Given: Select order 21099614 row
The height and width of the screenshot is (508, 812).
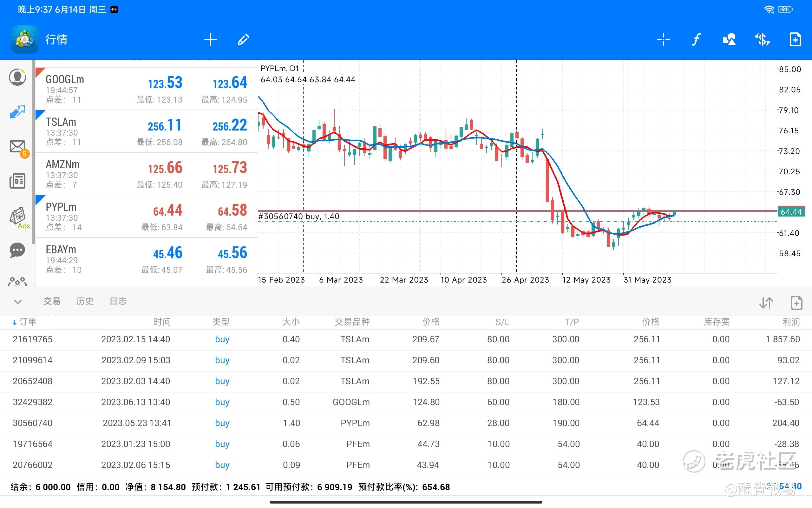Looking at the screenshot, I should 406,360.
